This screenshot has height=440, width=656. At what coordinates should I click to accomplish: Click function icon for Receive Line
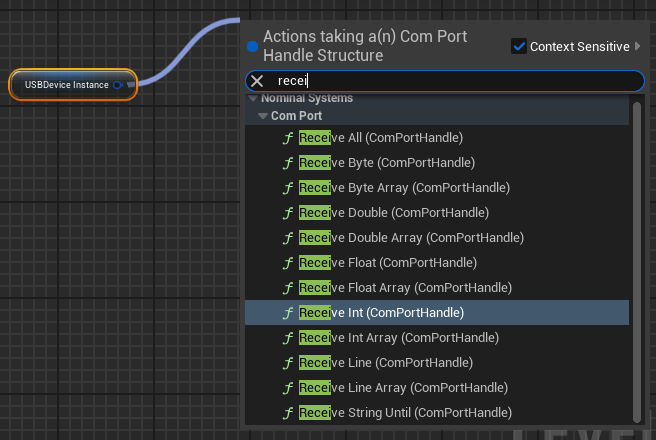tap(288, 363)
